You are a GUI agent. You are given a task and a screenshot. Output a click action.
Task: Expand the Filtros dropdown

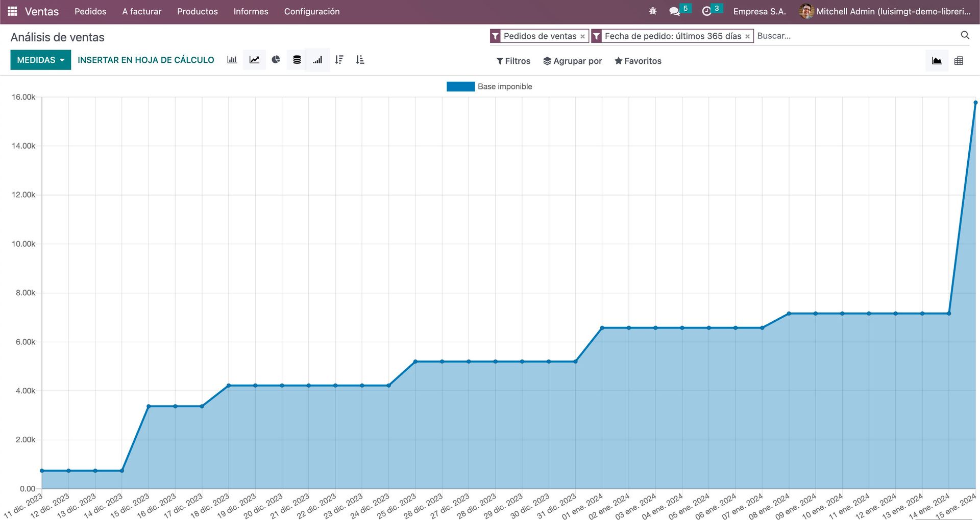click(513, 61)
